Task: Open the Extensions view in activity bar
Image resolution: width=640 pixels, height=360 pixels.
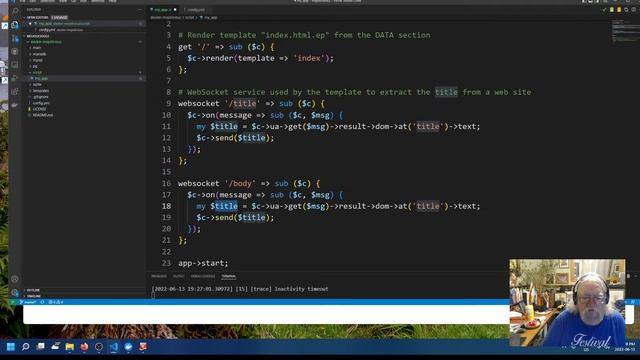Action: 15,91
